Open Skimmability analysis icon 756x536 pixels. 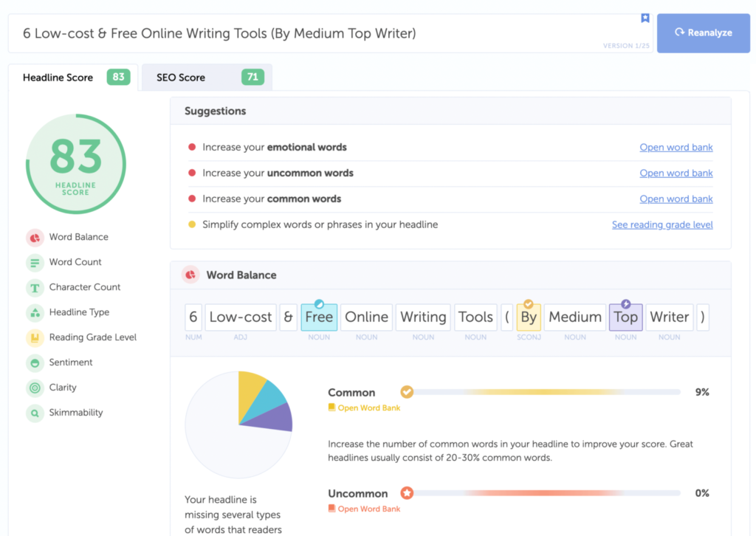point(34,413)
